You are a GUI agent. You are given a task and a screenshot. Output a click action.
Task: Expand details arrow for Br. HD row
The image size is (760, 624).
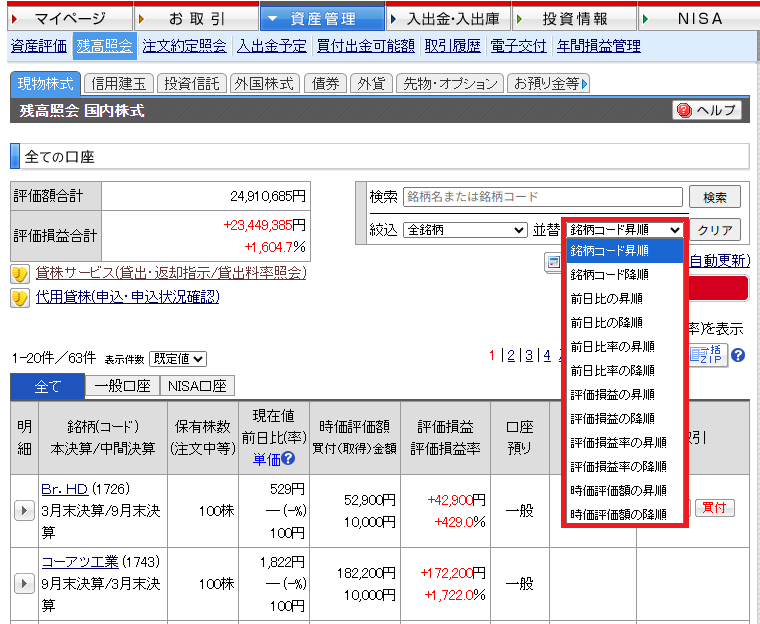[25, 511]
